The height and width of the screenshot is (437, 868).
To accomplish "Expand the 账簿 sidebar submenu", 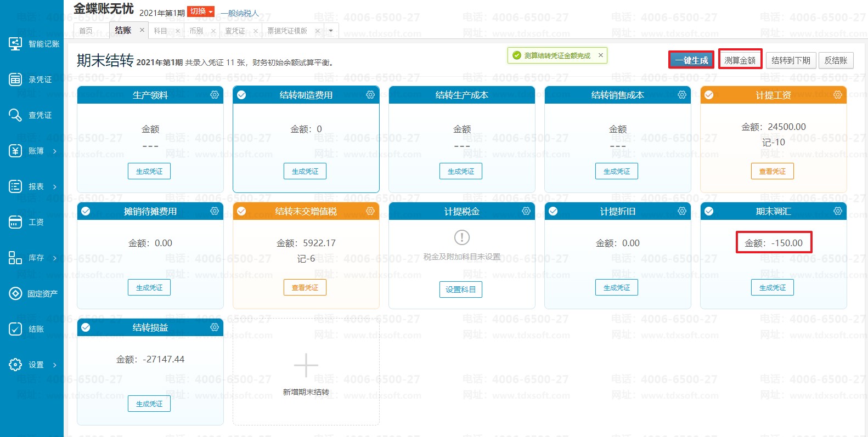I will coord(54,151).
